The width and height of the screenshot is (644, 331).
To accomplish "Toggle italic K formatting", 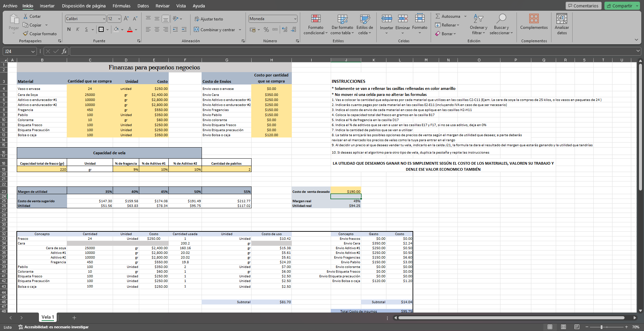I will click(x=77, y=30).
